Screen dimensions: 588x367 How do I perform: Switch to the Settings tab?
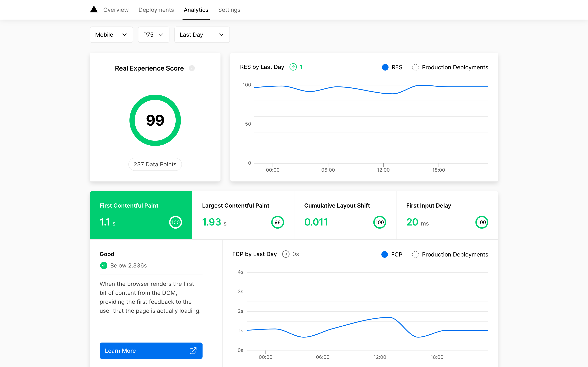click(229, 10)
